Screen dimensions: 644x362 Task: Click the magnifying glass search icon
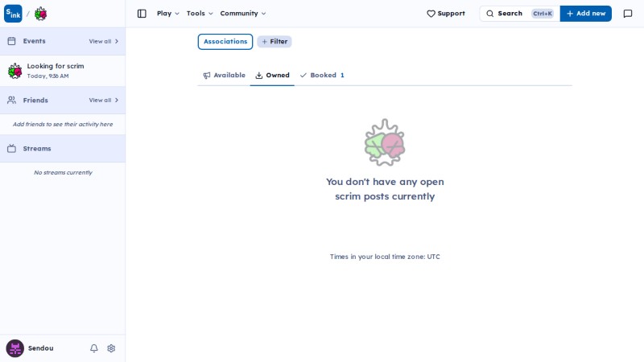[x=490, y=14]
